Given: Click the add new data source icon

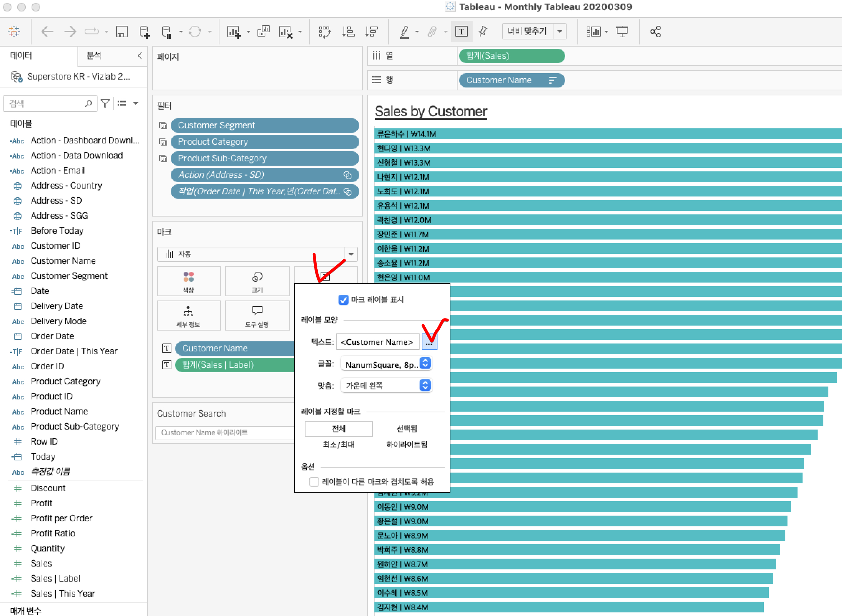Looking at the screenshot, I should click(144, 32).
